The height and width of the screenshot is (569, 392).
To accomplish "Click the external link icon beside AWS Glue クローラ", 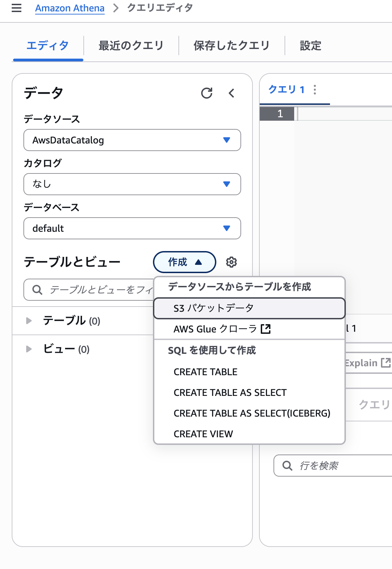I will pyautogui.click(x=266, y=329).
